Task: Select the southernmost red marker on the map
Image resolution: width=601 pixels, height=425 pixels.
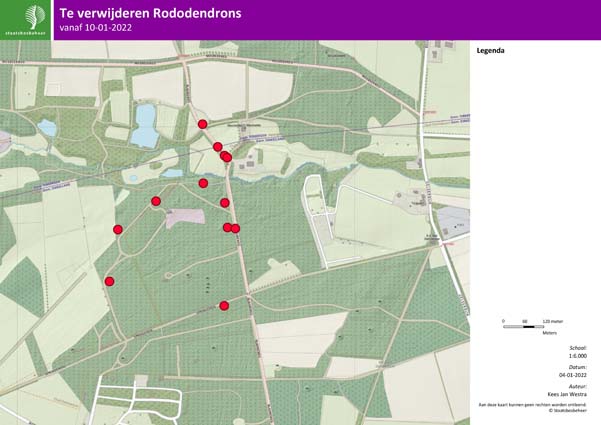Action: [x=224, y=306]
